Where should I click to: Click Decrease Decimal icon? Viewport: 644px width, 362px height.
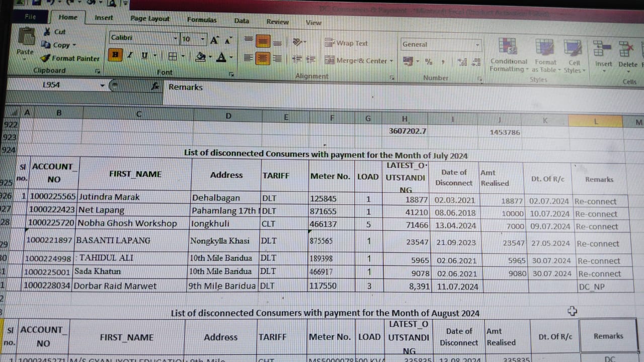(476, 62)
